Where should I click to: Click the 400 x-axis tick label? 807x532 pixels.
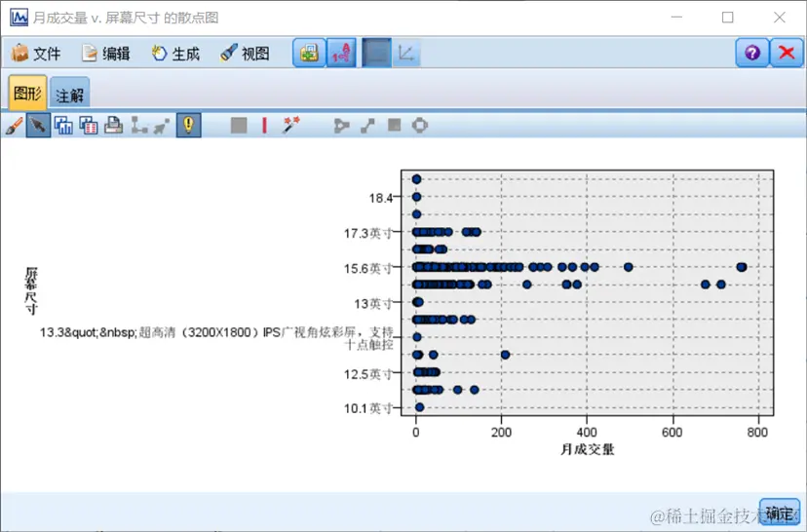pos(587,433)
